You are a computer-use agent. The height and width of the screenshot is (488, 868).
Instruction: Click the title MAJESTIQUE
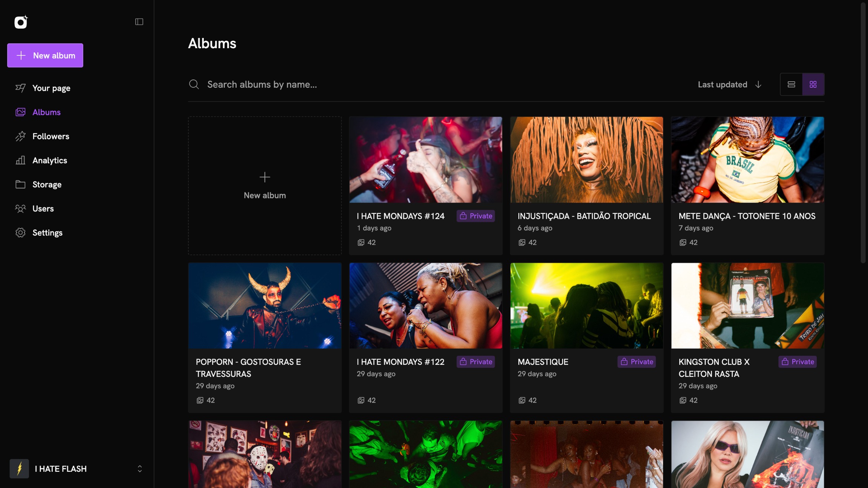[x=543, y=362]
